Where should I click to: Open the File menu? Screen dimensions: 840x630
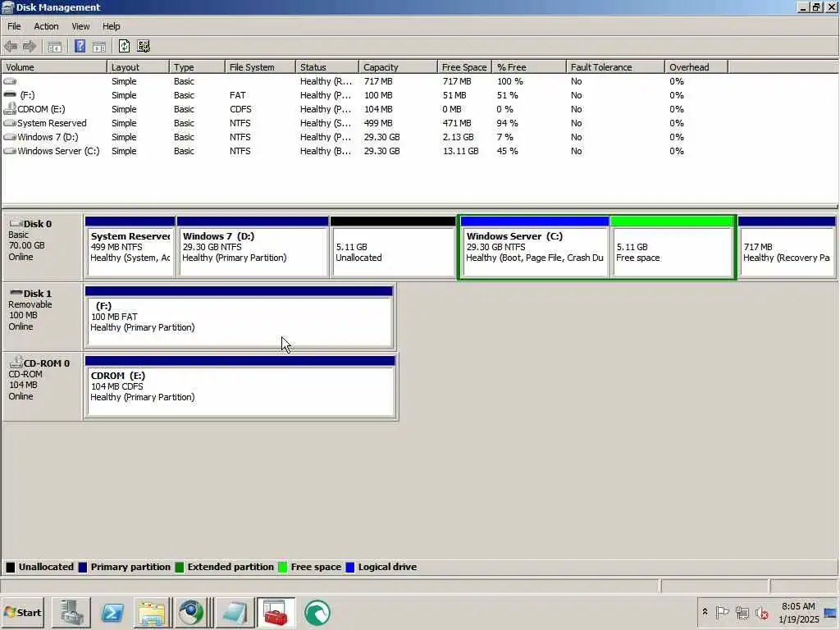14,26
